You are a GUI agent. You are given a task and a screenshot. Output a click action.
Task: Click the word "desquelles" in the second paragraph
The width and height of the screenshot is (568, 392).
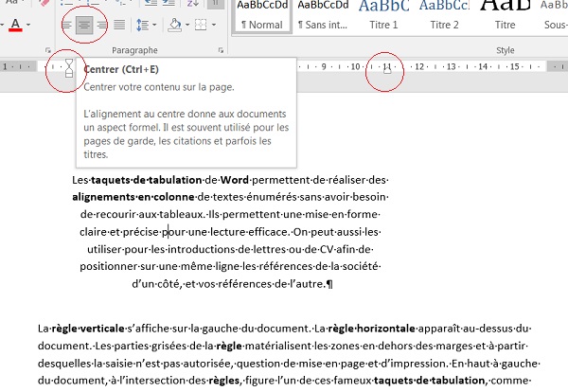click(x=64, y=364)
